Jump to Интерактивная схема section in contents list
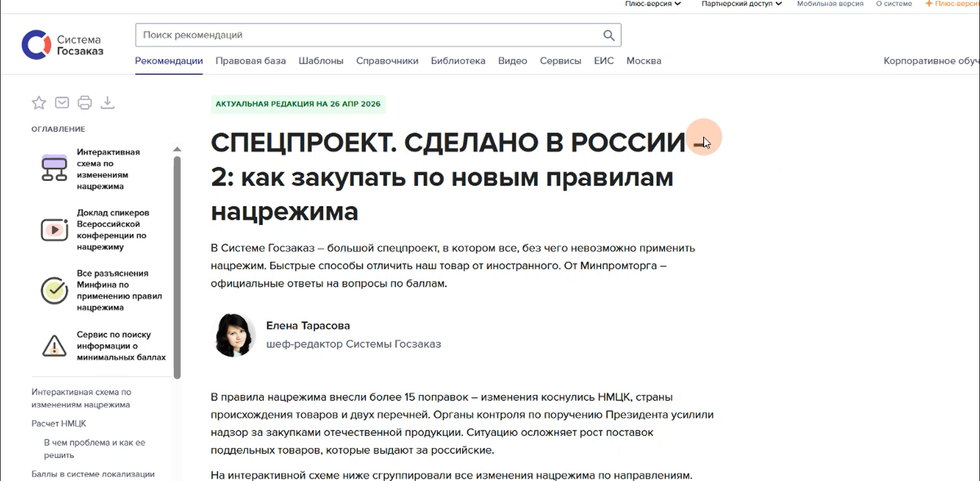Viewport: 980px width, 481px height. pos(81,398)
